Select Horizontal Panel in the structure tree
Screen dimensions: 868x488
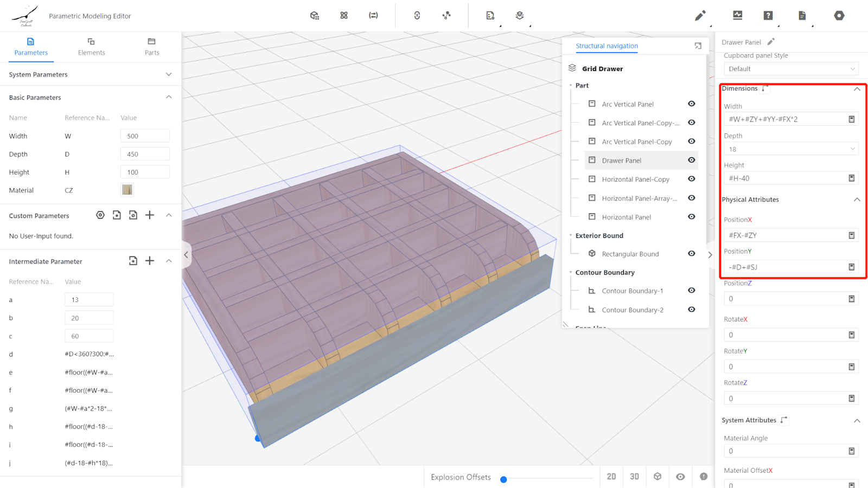(626, 217)
